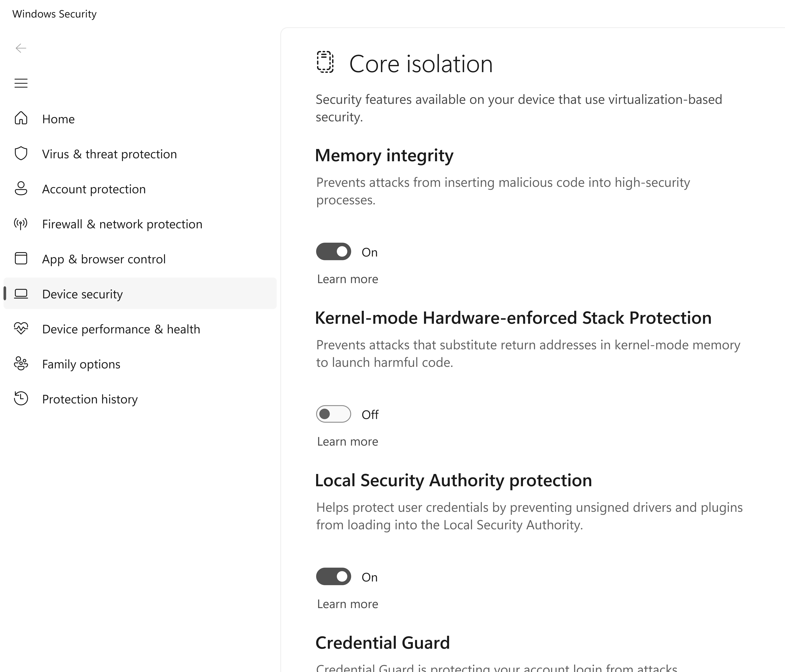Disable Local Security Authority protection toggle
785x672 pixels.
coord(333,577)
